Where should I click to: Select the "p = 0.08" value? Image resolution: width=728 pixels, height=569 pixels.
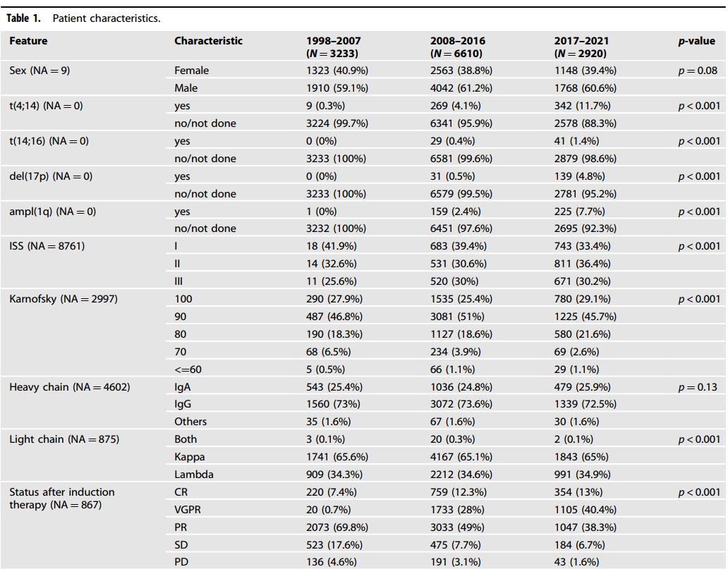(697, 71)
